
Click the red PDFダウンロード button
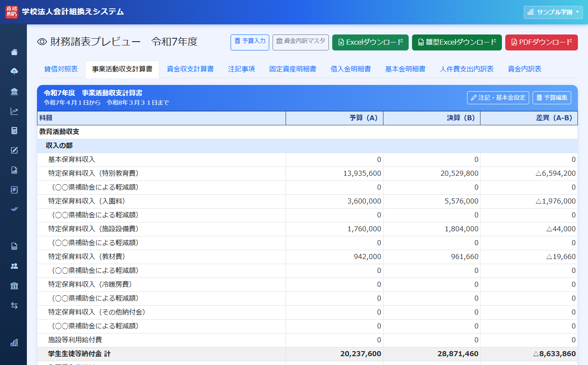(x=541, y=42)
